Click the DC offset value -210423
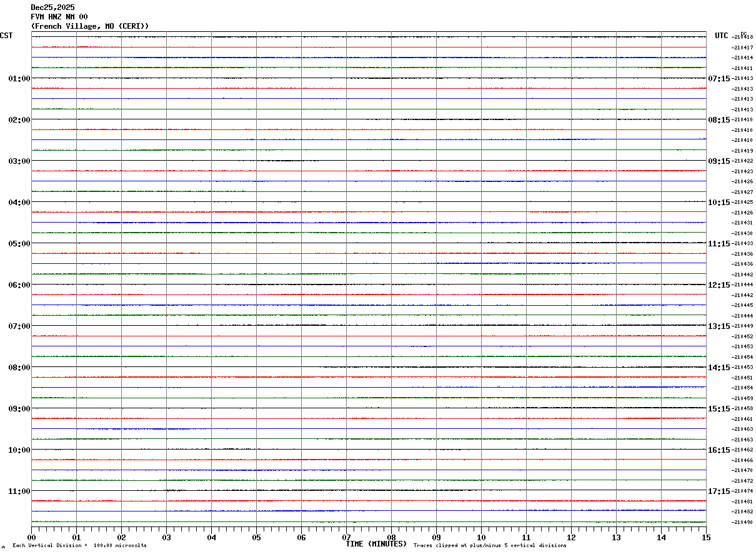This screenshot has height=554, width=756. 742,171
